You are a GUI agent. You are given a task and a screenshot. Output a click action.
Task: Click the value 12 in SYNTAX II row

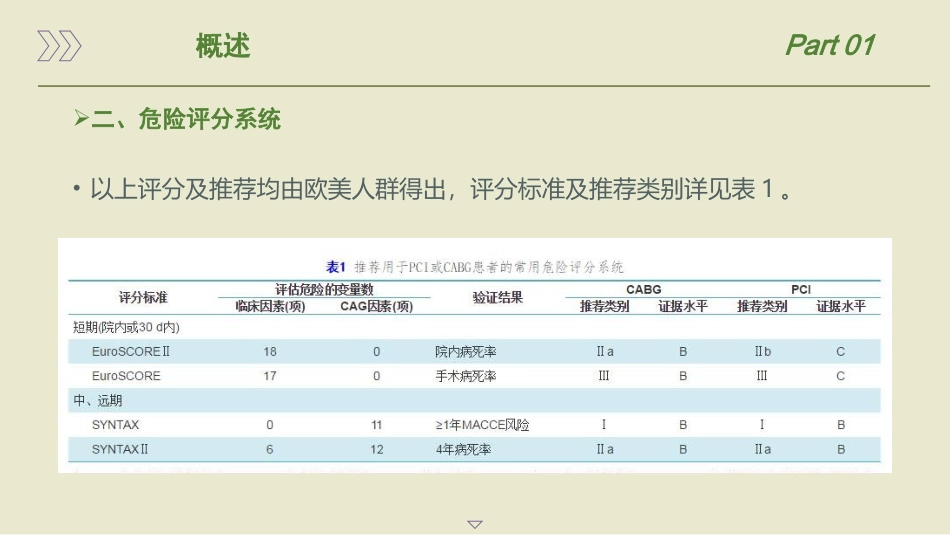(377, 449)
